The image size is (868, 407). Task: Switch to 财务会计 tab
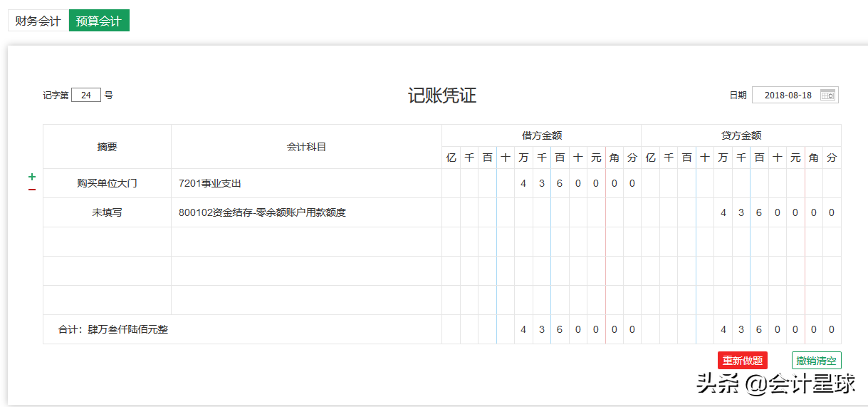click(x=38, y=21)
